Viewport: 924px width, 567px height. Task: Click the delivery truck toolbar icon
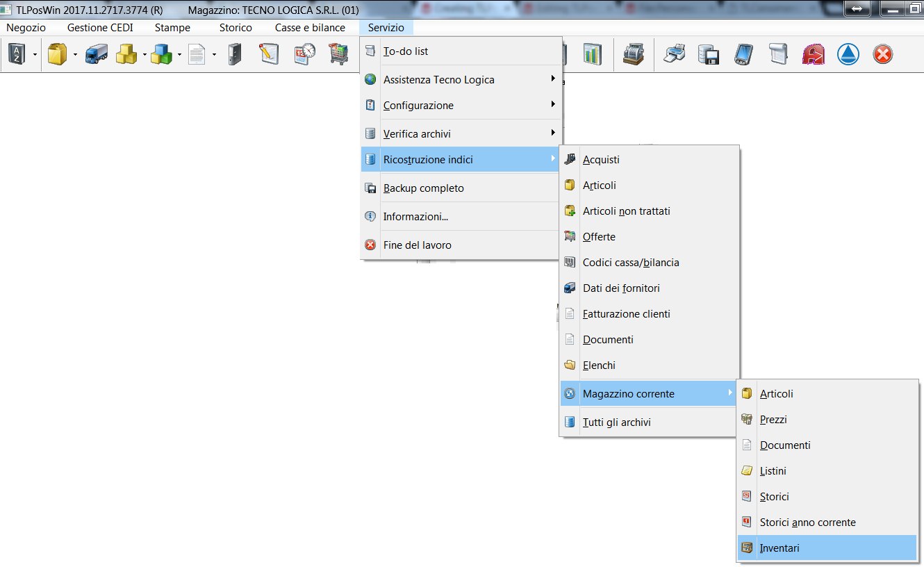pos(96,55)
